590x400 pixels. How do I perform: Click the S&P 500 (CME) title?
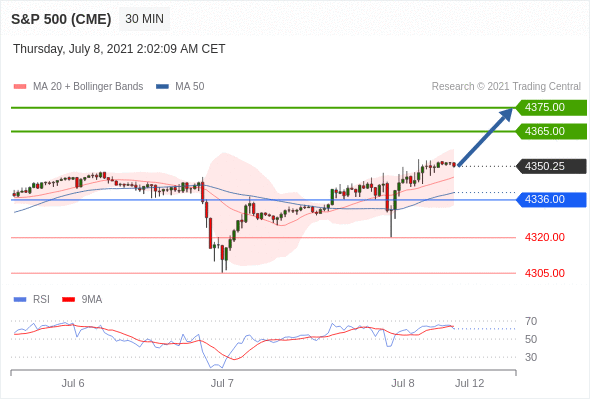coord(61,19)
